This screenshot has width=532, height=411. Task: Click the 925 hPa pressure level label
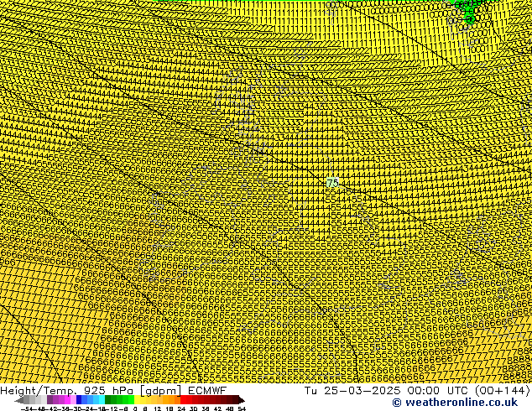[x=110, y=390]
